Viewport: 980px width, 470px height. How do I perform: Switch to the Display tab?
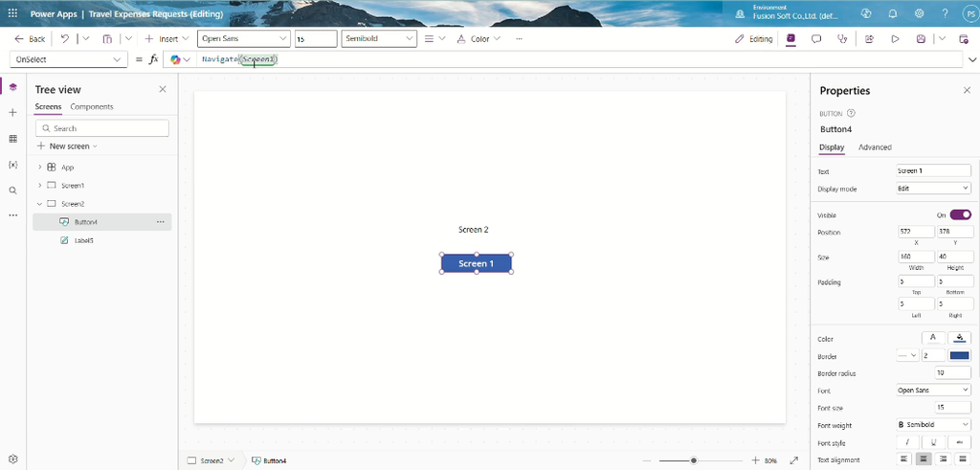point(832,147)
